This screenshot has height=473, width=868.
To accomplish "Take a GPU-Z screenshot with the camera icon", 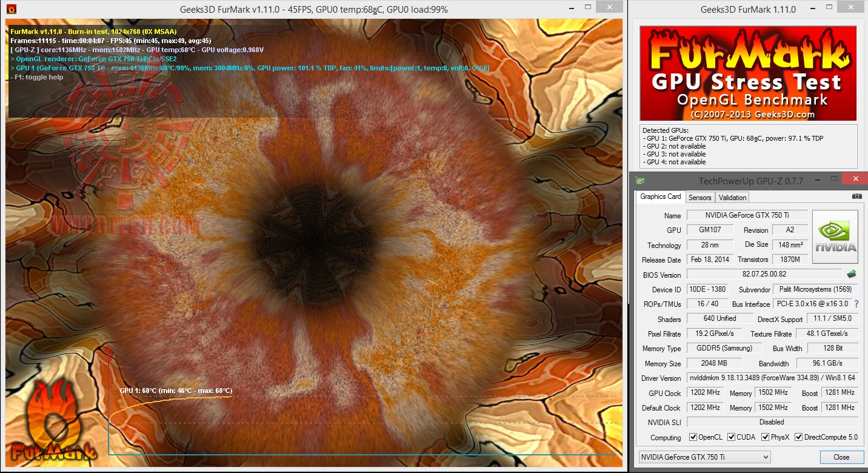I will [x=856, y=196].
